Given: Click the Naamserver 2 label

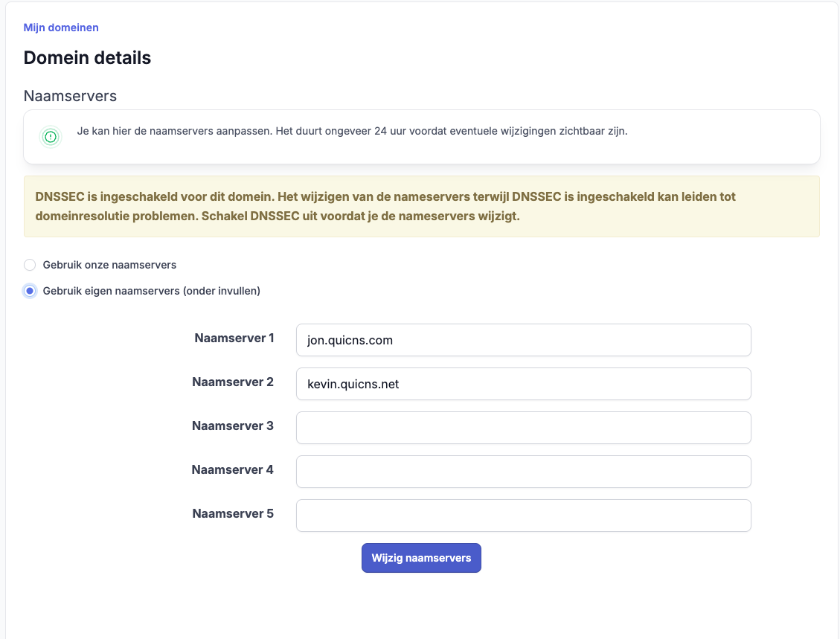Looking at the screenshot, I should [x=233, y=382].
